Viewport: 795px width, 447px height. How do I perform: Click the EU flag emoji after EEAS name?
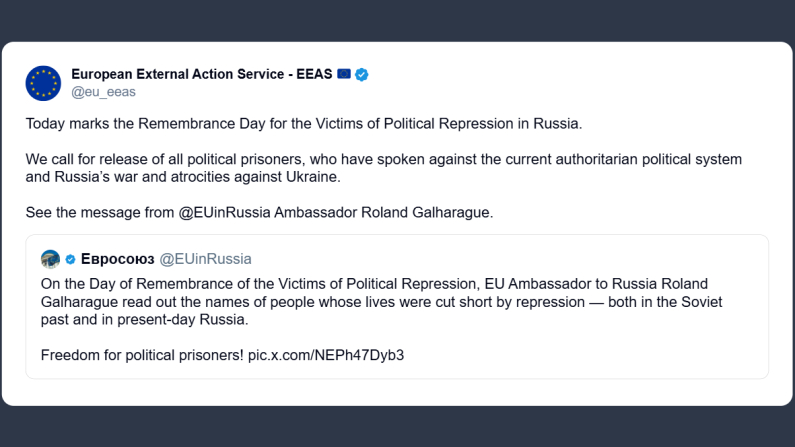343,74
